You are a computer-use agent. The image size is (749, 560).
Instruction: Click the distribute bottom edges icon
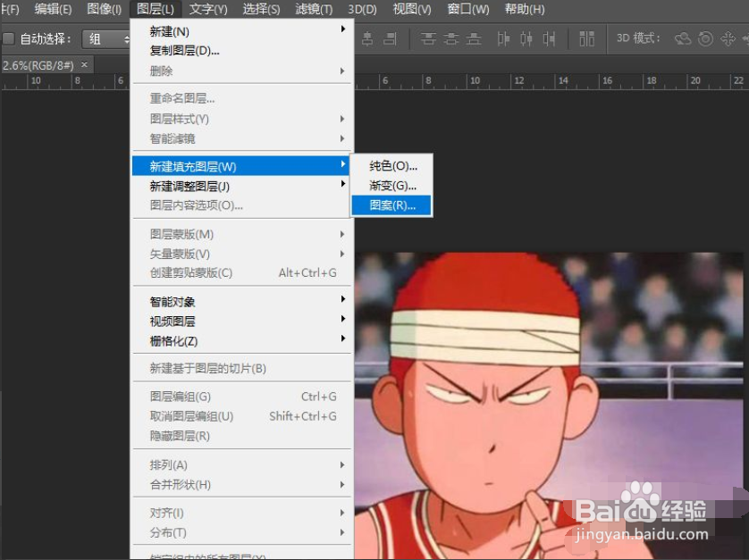pos(474,38)
